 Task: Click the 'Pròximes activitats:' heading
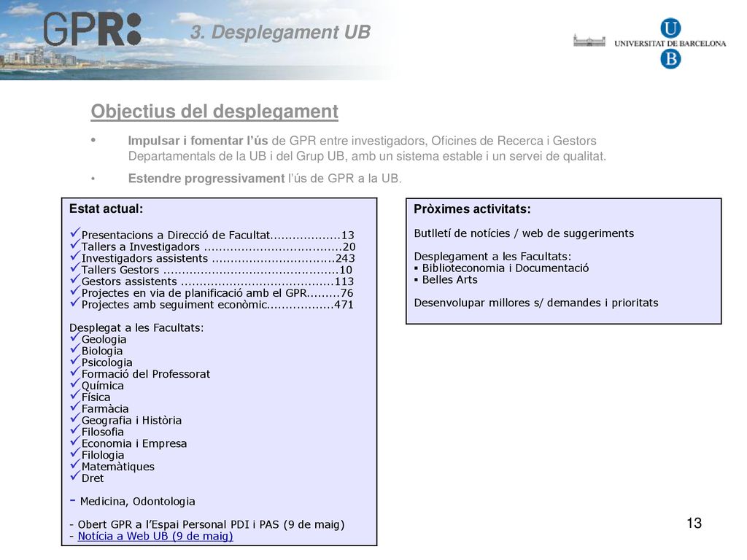[x=472, y=209]
